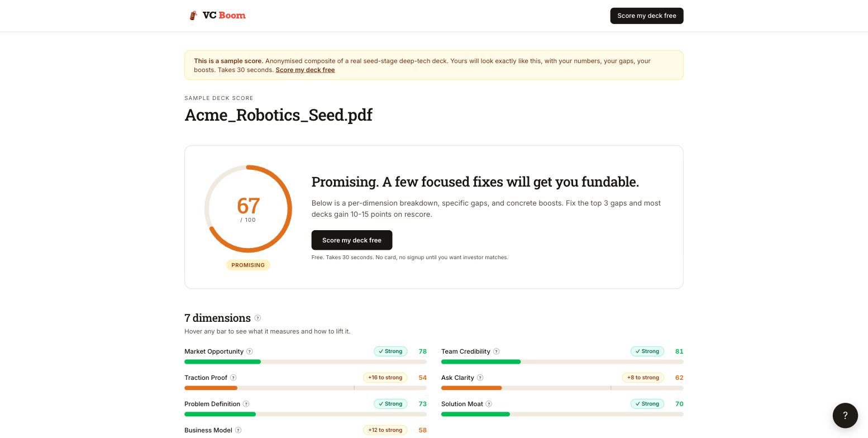The image size is (868, 438).
Task: Click +12 to strong badge on Business Model
Action: click(385, 430)
